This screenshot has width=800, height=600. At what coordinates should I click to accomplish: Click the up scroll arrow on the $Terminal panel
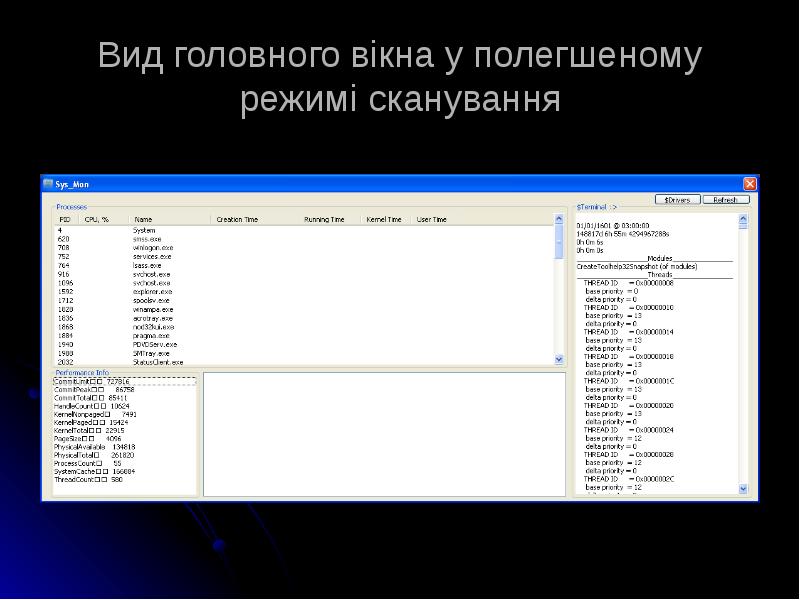[x=744, y=219]
